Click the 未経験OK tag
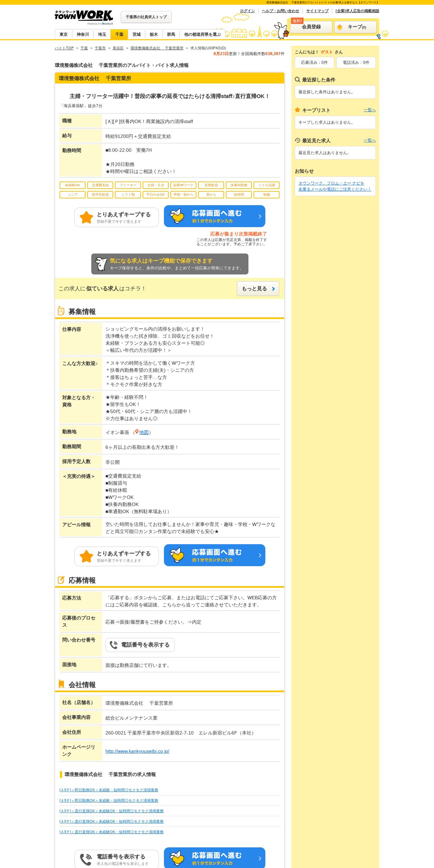This screenshot has width=434, height=868. point(72,185)
